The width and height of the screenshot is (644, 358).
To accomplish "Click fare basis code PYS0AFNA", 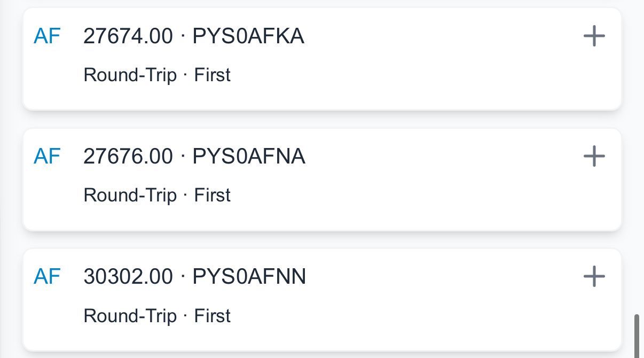I will [x=249, y=157].
